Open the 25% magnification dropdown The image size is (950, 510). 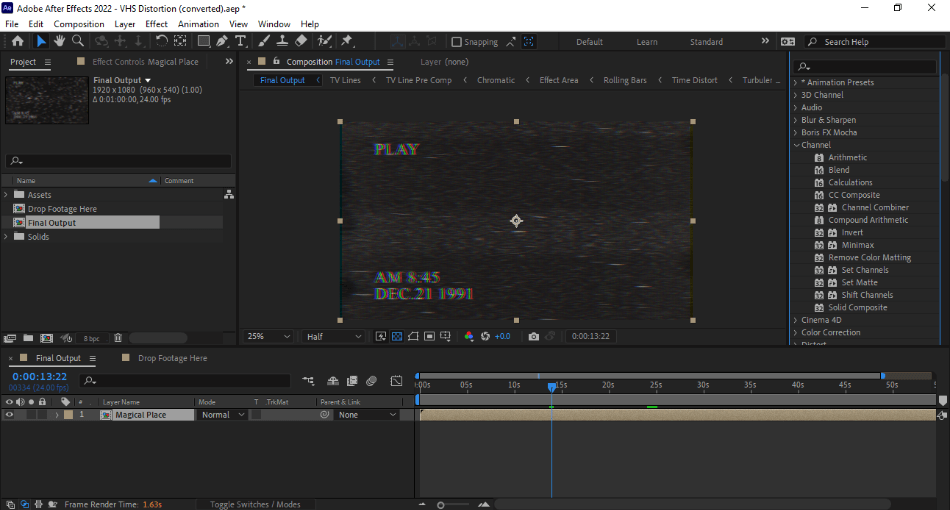tap(268, 336)
